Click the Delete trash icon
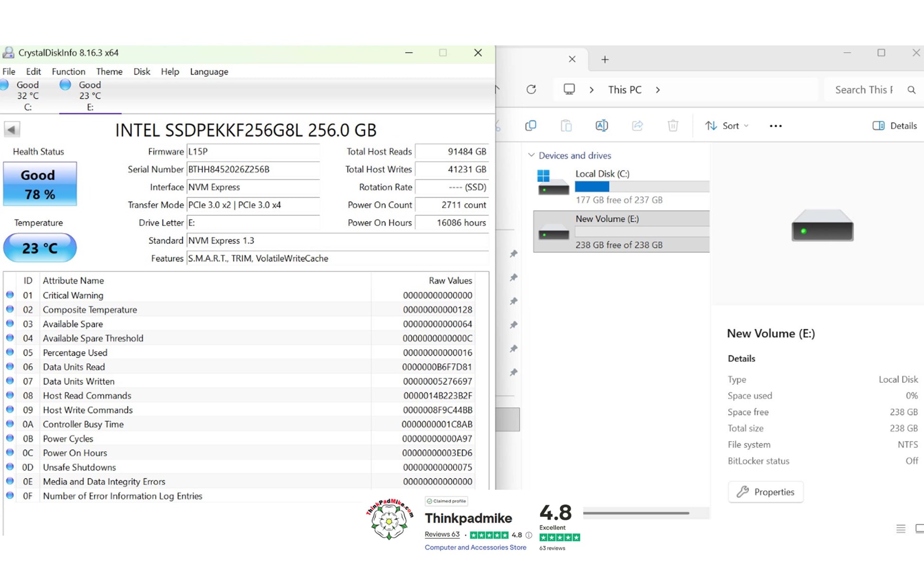The image size is (924, 581). click(x=673, y=126)
